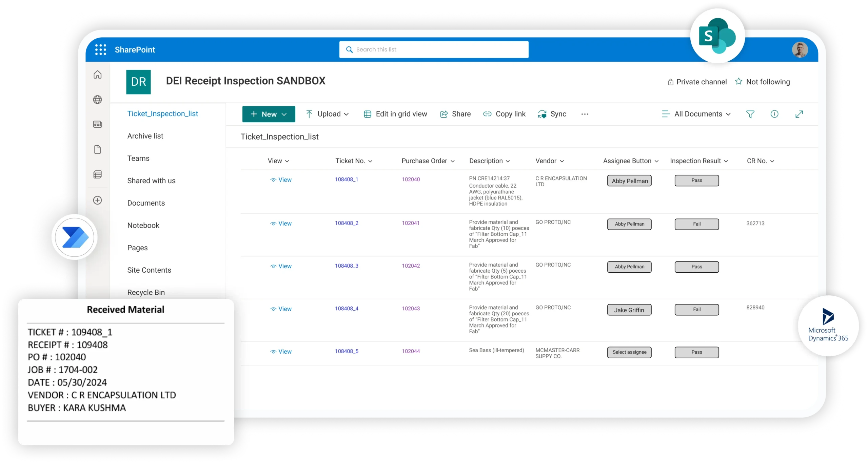Click MCMASTER-CARR SUPPY CO. vendor cell
This screenshot has width=868, height=463.
(x=557, y=353)
